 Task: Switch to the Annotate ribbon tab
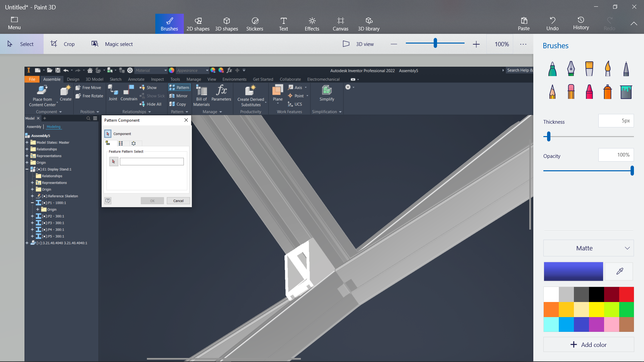coord(136,79)
